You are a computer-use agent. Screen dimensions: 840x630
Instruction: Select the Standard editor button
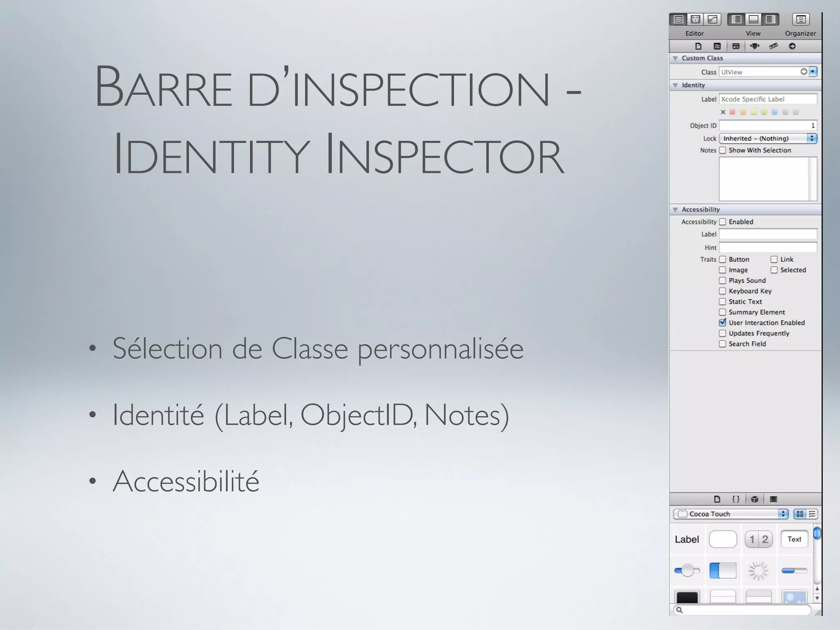pos(678,19)
